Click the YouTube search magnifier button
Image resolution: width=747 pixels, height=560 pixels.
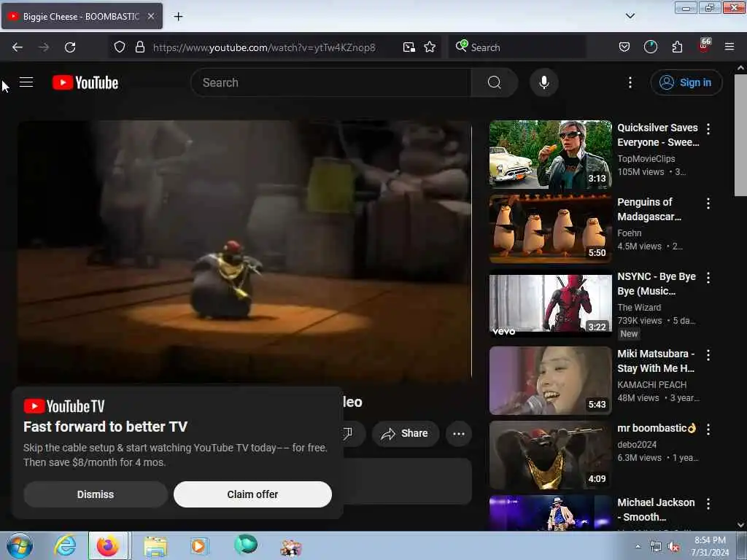[494, 82]
